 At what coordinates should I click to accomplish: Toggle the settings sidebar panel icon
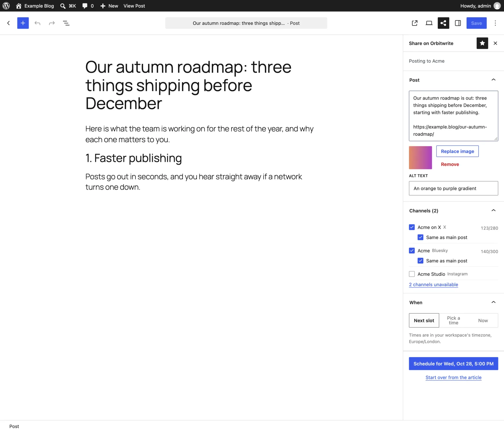pos(458,23)
